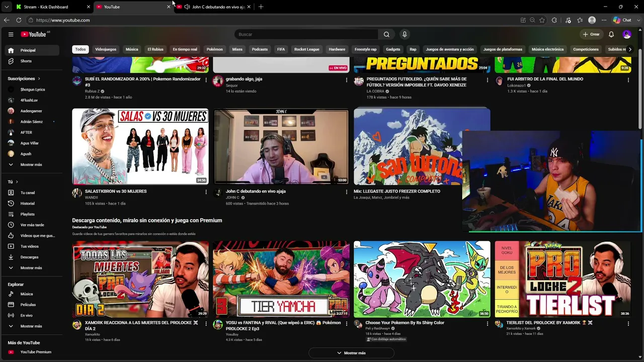Open the Choose Your Pokemon shiny thumbnail
The width and height of the screenshot is (644, 362).
click(422, 279)
